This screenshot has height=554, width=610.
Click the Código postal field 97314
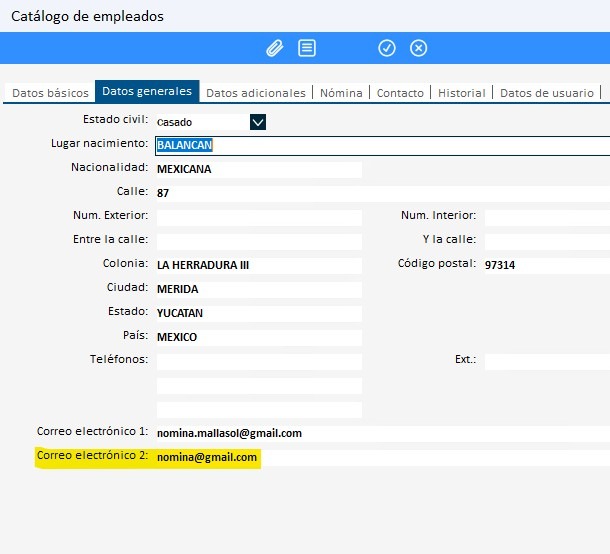tap(545, 265)
